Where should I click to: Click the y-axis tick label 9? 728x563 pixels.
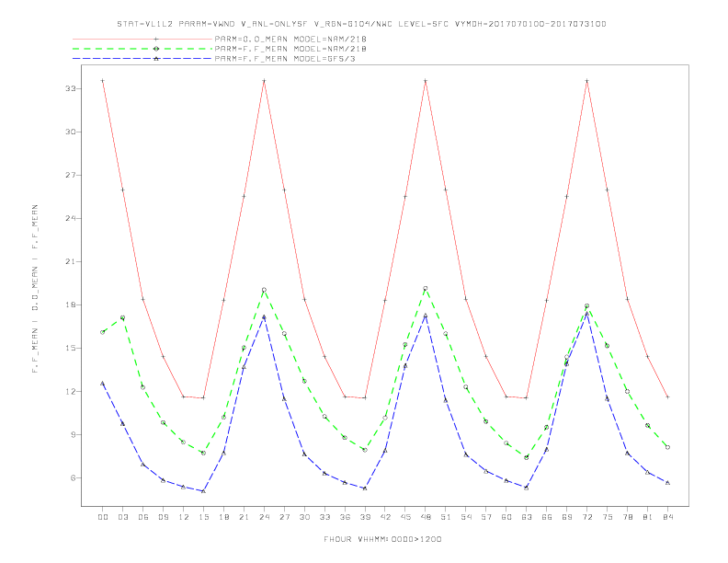coord(74,435)
